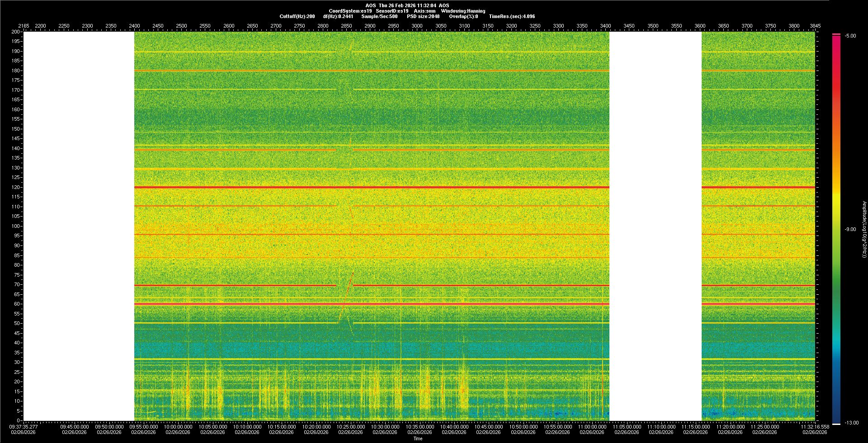Viewport: 868px width, 443px height.
Task: Click the Amplitude colorbar axis title
Action: click(864, 229)
